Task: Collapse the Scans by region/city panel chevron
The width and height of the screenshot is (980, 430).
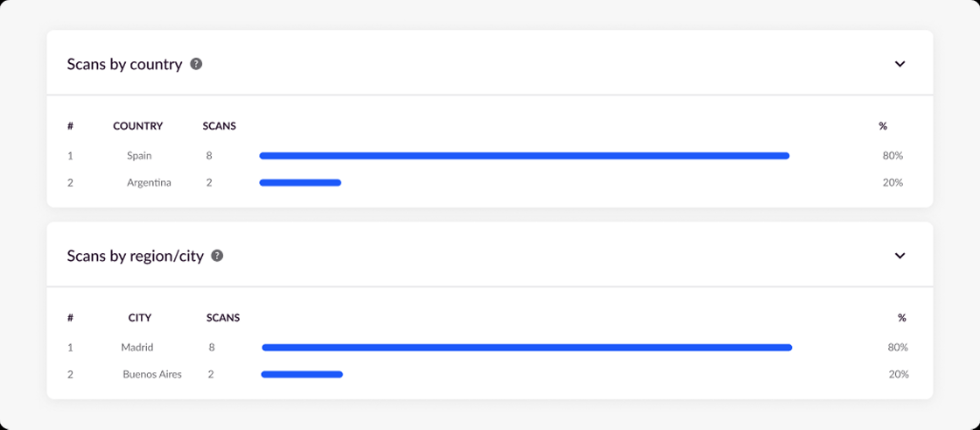Action: coord(899,256)
